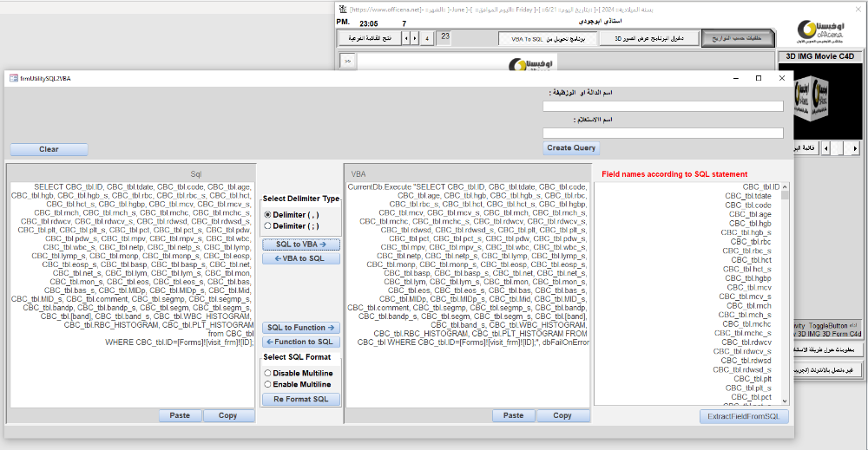Open 3D image viewer tab in Officena window
The height and width of the screenshot is (450, 868).
coord(649,39)
